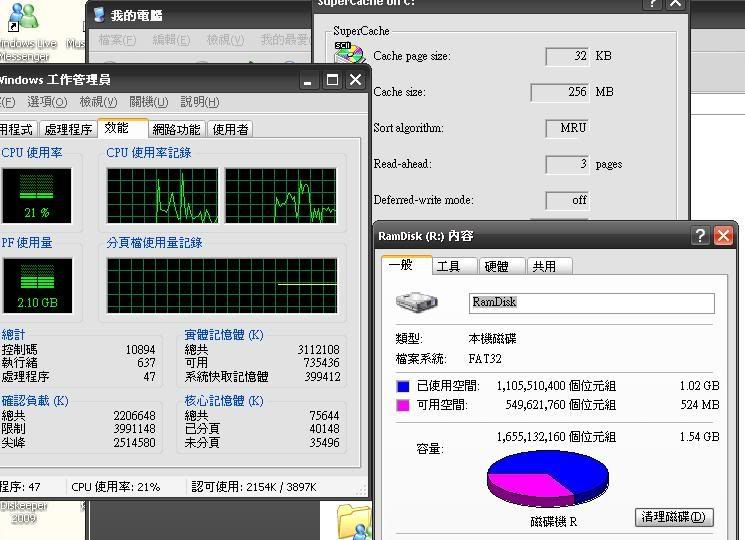This screenshot has height=540, width=745.
Task: Click the right CPU usage history graph
Action: click(x=281, y=195)
